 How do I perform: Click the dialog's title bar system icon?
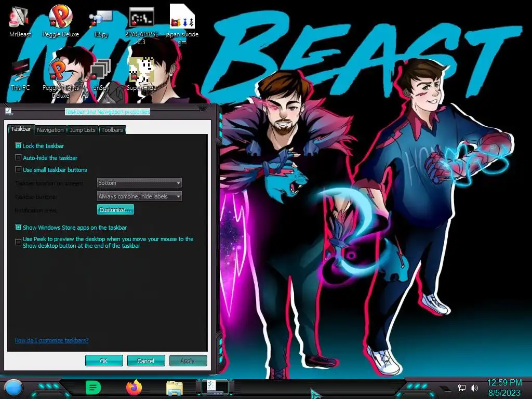click(8, 111)
